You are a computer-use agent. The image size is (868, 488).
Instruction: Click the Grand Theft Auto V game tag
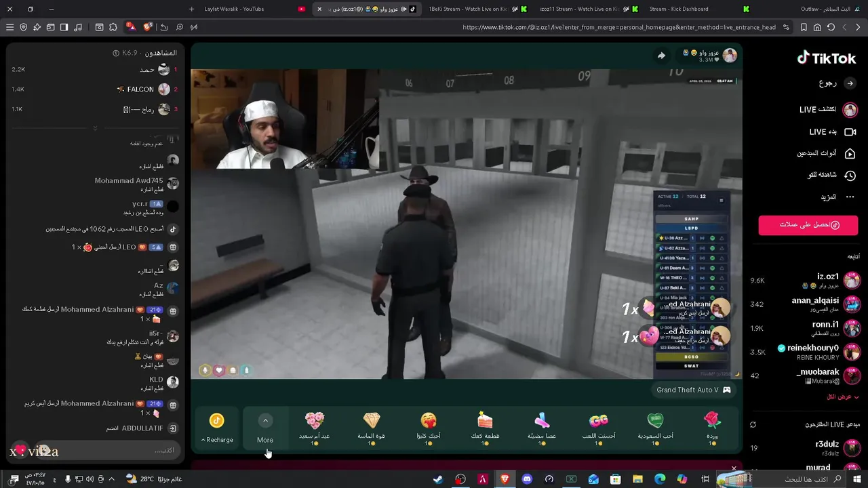693,390
